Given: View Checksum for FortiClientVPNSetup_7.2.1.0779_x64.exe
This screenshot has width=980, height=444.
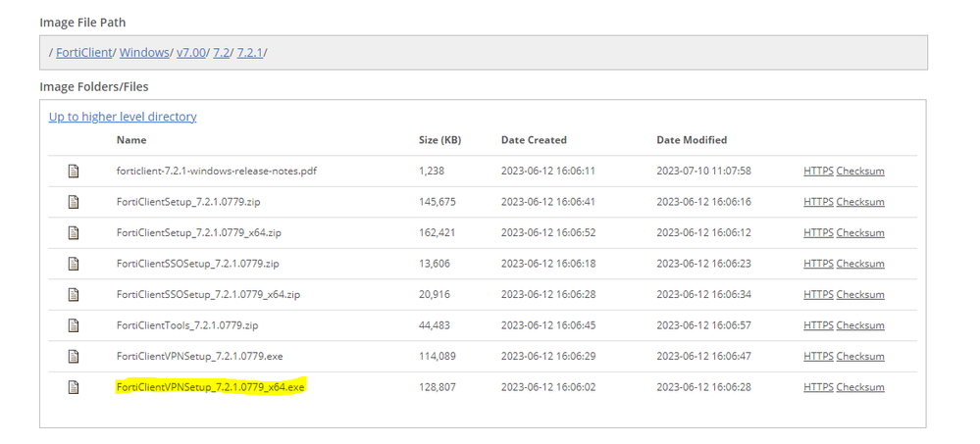Looking at the screenshot, I should click(x=860, y=387).
